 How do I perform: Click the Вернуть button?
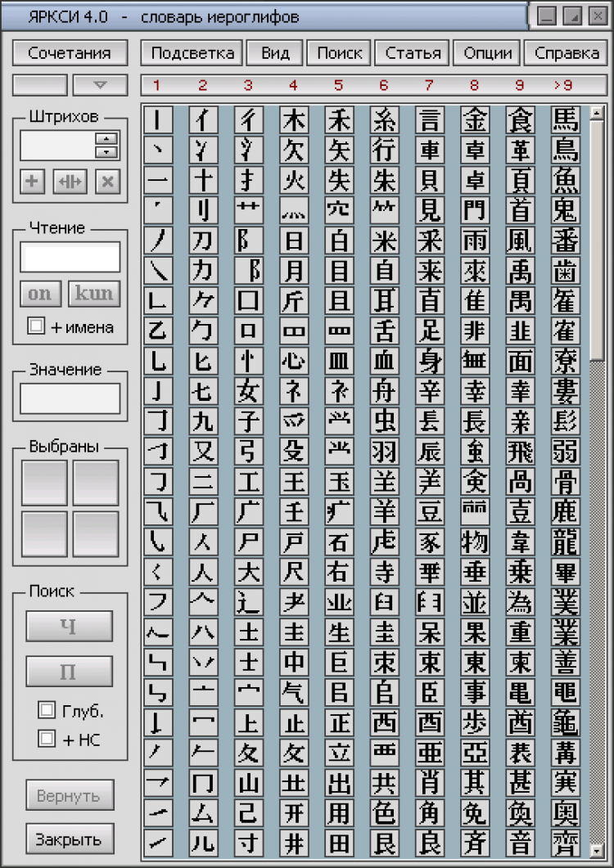point(70,795)
